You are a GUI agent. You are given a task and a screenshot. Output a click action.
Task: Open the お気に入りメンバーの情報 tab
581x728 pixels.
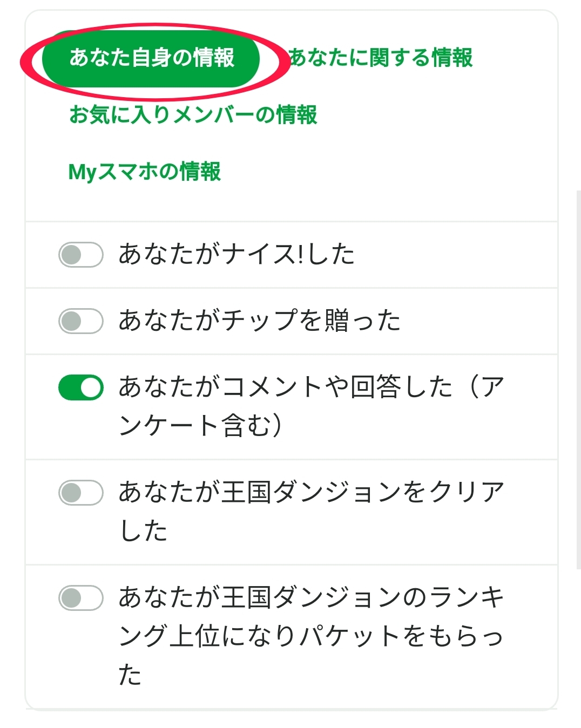pyautogui.click(x=193, y=115)
